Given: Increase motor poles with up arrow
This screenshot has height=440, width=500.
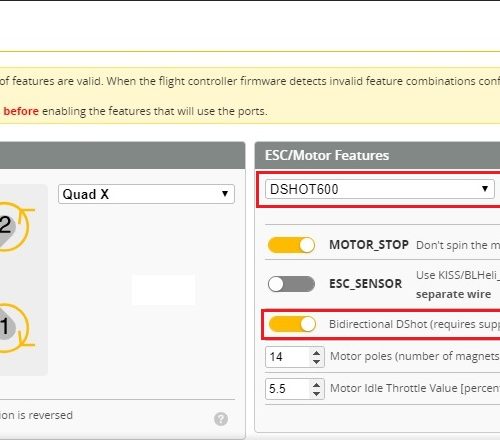Looking at the screenshot, I should [x=317, y=353].
